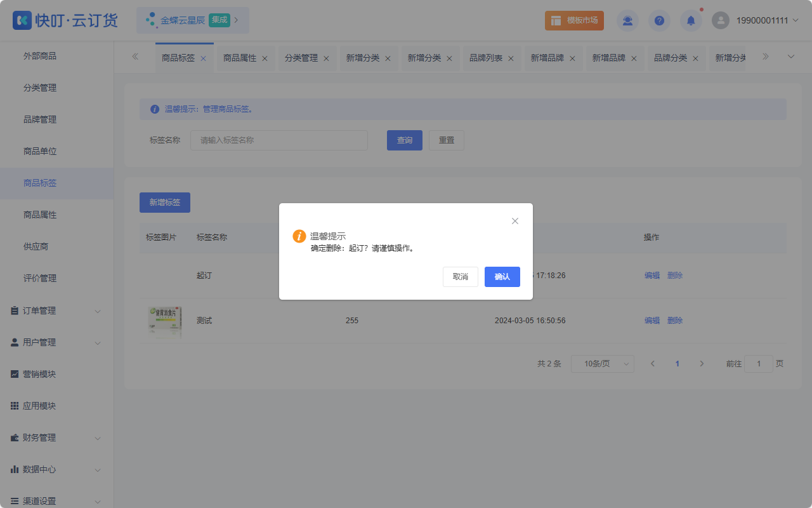Screen dimensions: 812x508
Task: Expand the 财务管理 sidebar menu
Action: coord(56,438)
